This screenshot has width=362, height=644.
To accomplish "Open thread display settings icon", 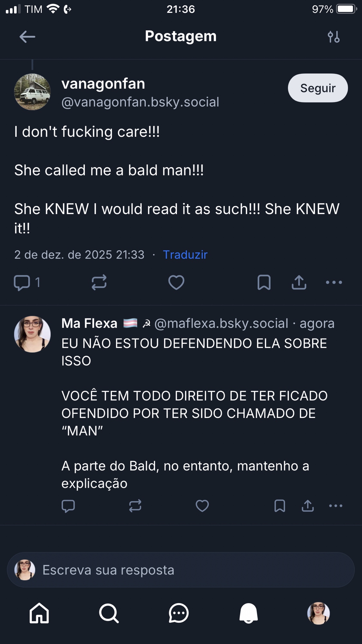I will 334,37.
